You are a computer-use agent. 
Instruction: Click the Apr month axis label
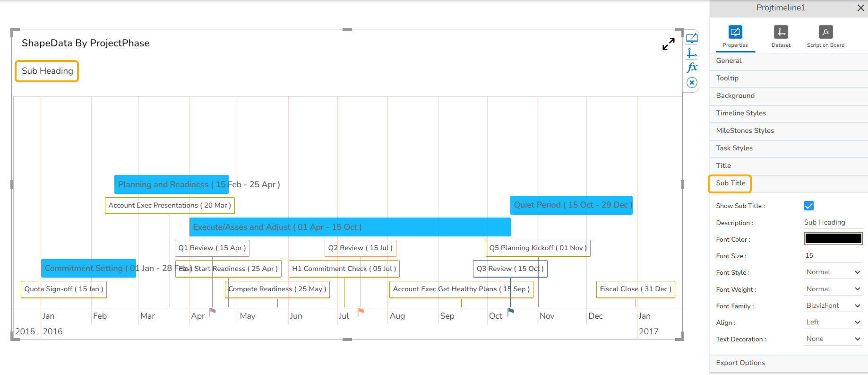click(198, 316)
